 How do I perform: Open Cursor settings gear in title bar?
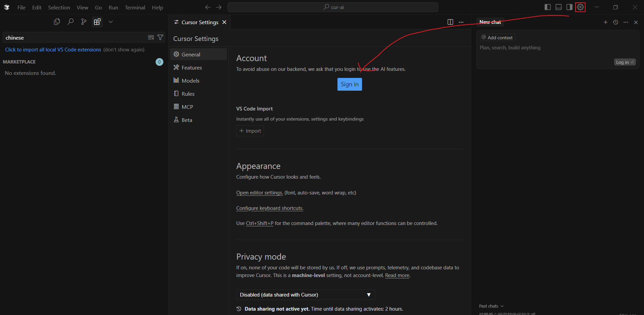580,7
